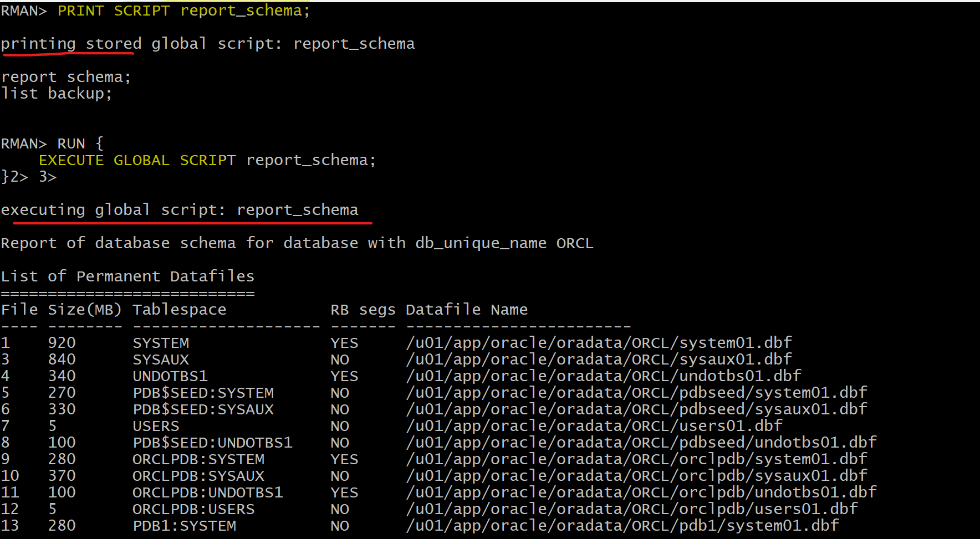Click the 'executing global script: report_schema' message
Image resolution: width=980 pixels, height=539 pixels.
(180, 210)
